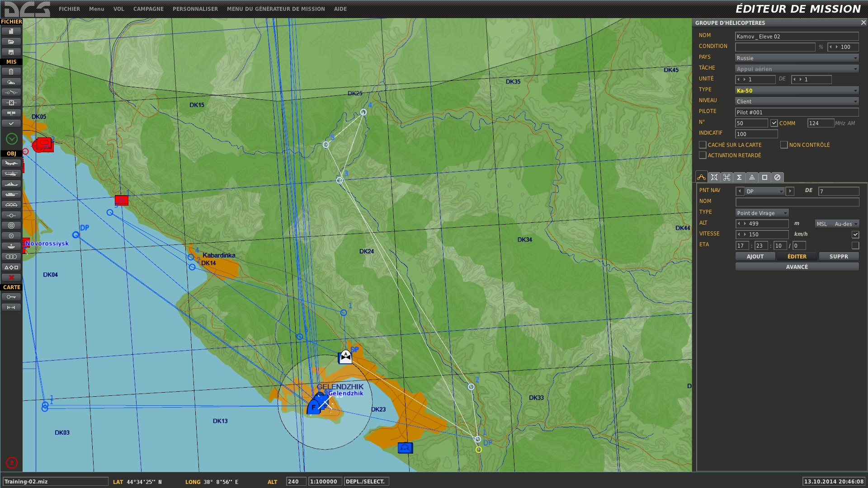Open the targeting crosshair tab
The width and height of the screenshot is (868, 488).
[714, 177]
